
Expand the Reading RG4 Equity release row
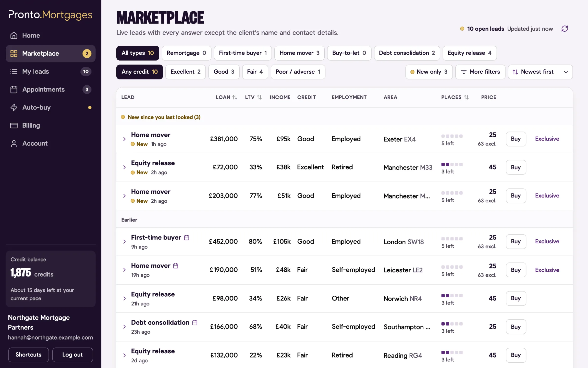[124, 355]
